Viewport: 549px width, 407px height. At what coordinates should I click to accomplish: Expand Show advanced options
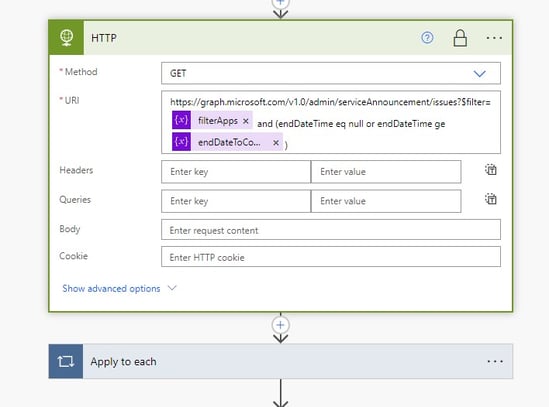(119, 288)
